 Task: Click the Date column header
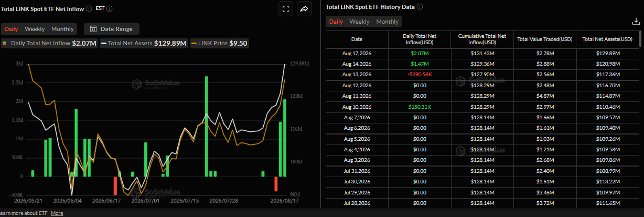(x=357, y=39)
